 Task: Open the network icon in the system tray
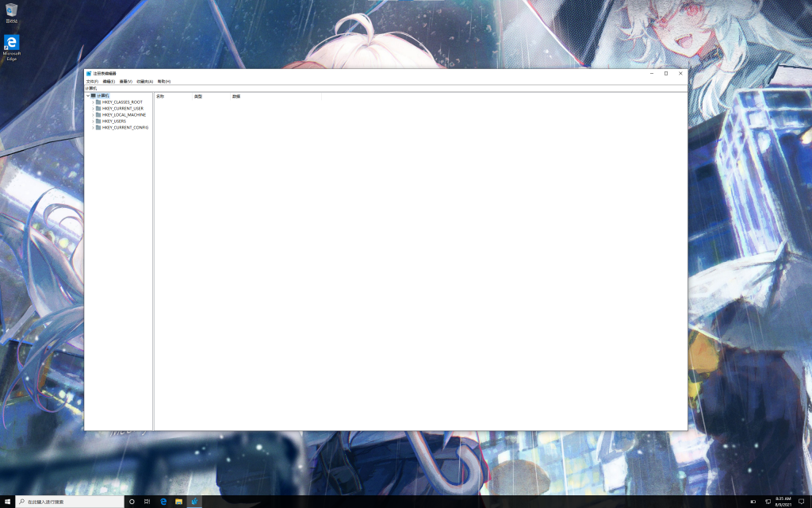(768, 502)
